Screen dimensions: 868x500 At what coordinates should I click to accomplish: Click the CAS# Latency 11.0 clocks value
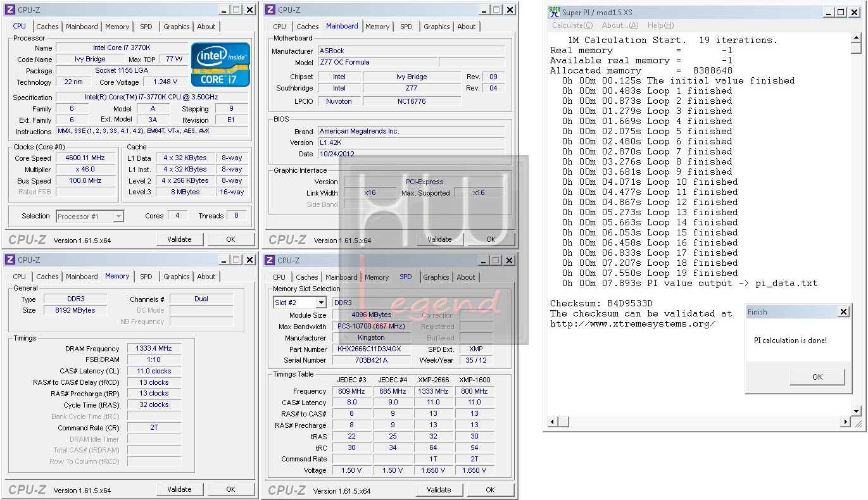[x=154, y=371]
